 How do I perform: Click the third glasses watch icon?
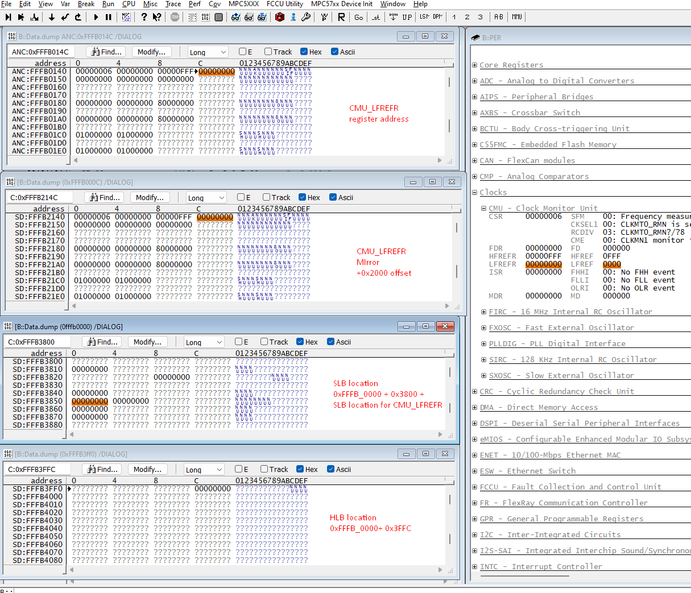[x=262, y=17]
